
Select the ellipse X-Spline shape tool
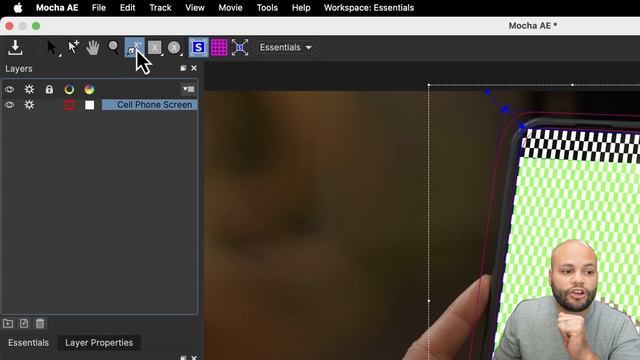click(x=174, y=47)
